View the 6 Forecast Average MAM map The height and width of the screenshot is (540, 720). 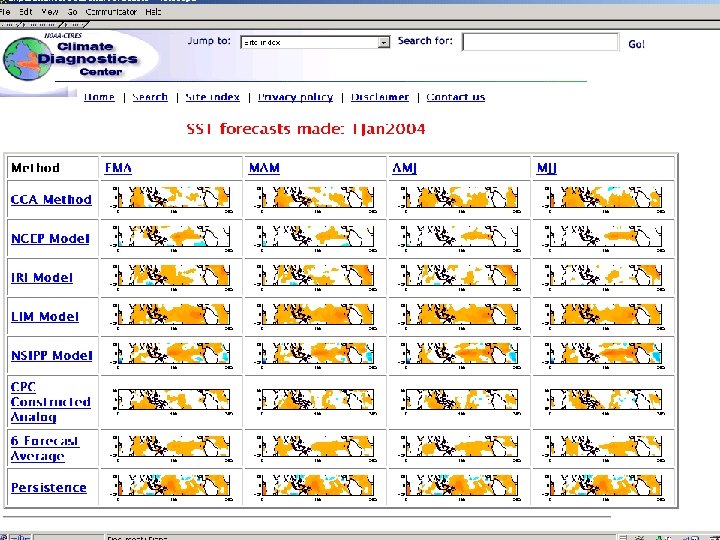pos(315,448)
